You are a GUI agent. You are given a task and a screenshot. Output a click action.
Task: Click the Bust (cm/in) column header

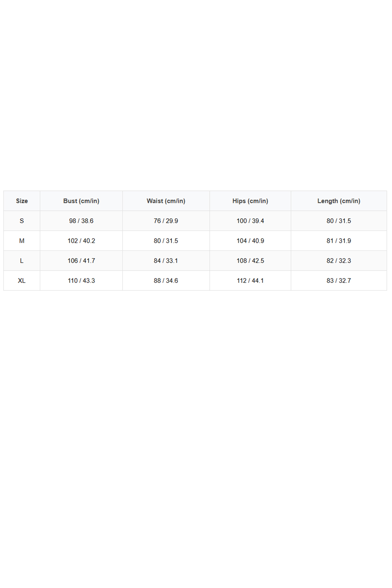(x=81, y=201)
